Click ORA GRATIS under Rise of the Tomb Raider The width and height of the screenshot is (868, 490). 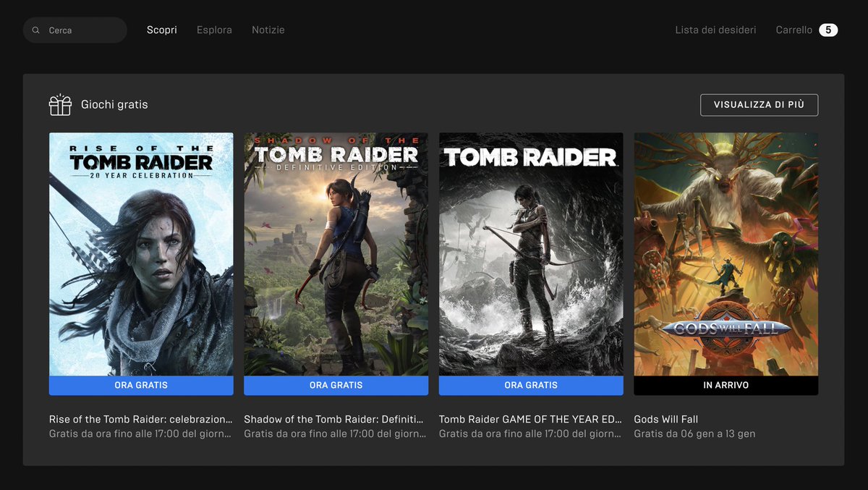141,386
